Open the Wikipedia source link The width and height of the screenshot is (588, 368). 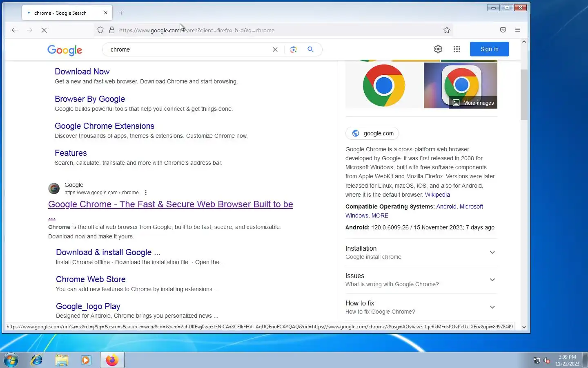click(437, 195)
